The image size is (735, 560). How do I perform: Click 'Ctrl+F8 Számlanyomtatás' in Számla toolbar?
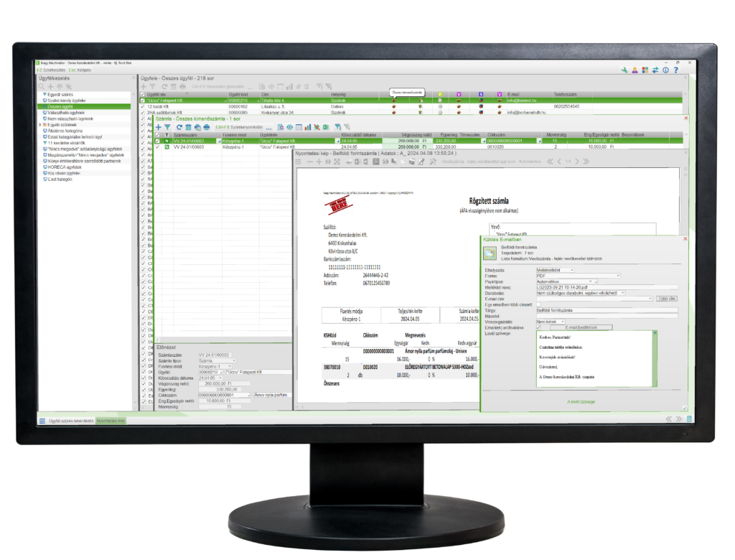(x=239, y=127)
